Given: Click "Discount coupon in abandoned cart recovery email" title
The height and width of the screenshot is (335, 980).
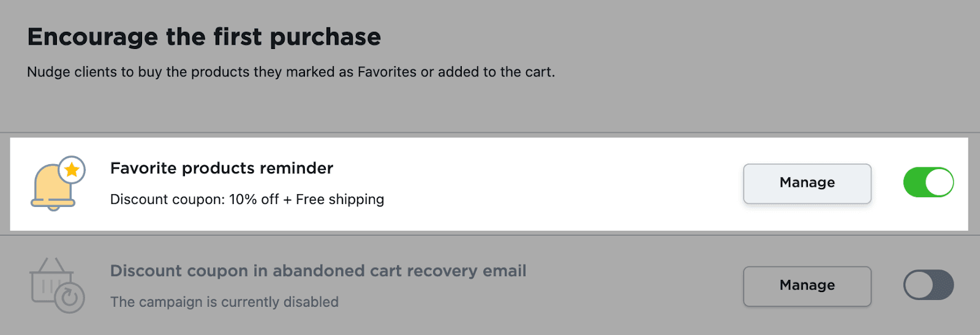Looking at the screenshot, I should 318,271.
